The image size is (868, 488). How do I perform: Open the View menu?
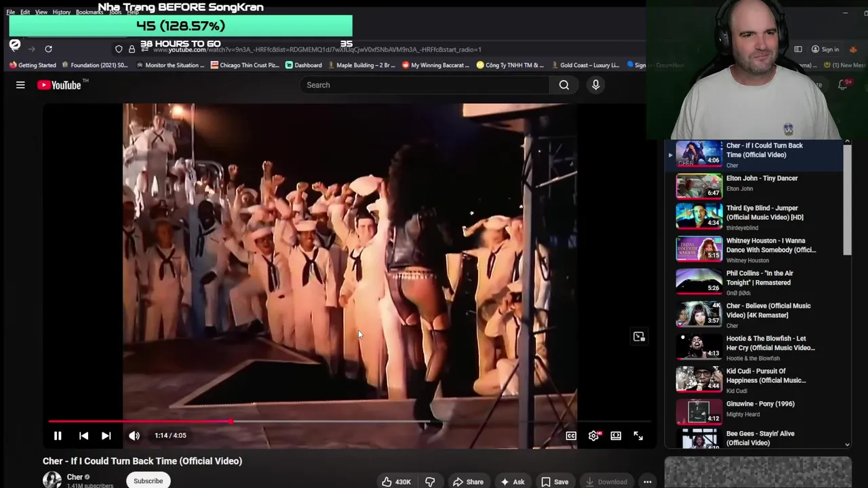[x=41, y=12]
